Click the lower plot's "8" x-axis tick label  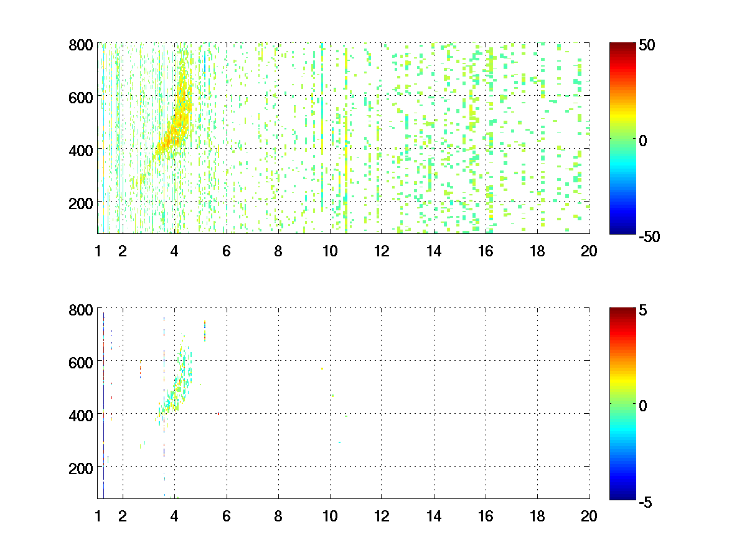tap(278, 516)
